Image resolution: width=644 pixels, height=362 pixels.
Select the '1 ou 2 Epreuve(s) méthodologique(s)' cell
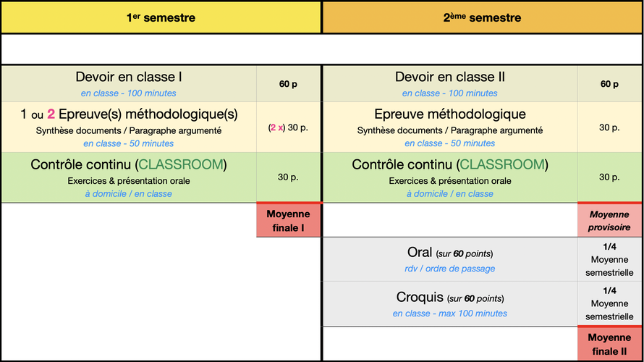click(x=129, y=127)
